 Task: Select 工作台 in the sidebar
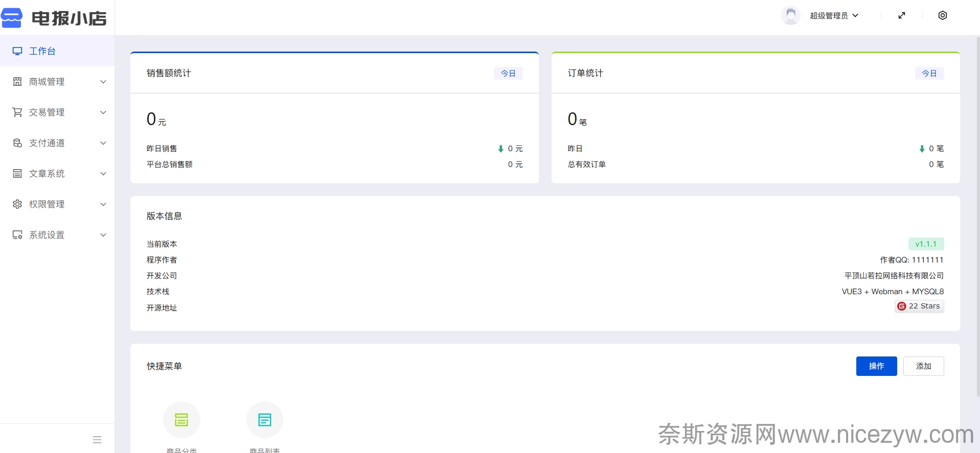tap(42, 51)
